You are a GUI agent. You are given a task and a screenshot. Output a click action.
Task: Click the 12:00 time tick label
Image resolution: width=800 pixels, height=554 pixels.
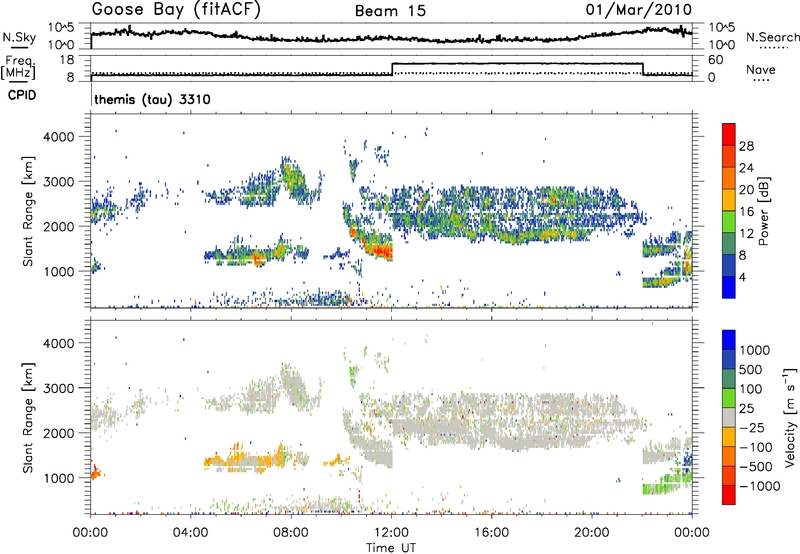391,533
